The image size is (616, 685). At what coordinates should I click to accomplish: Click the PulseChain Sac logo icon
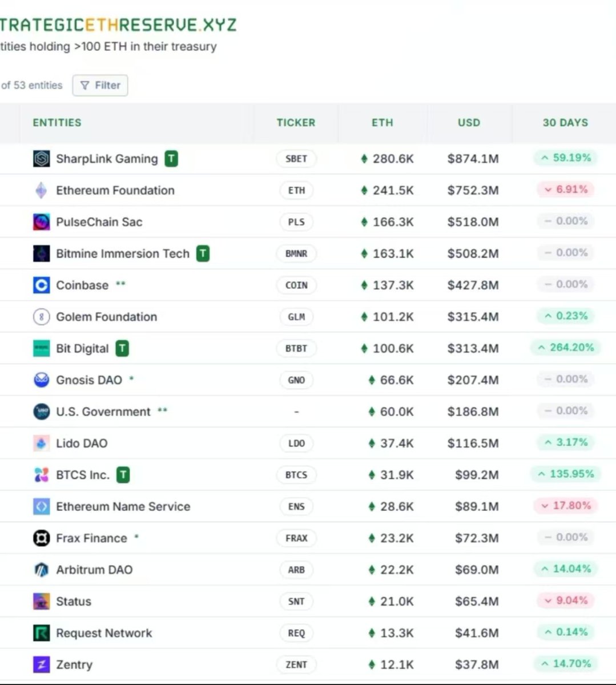pos(41,222)
